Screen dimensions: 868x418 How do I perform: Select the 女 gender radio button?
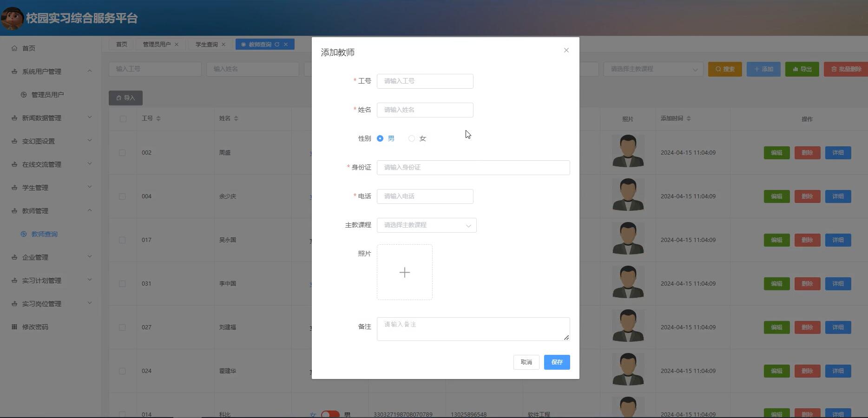pyautogui.click(x=411, y=138)
